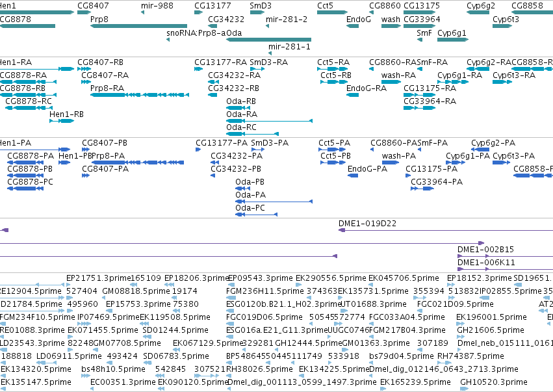Select the Hen1-RB transcript label
Screen dimensions: 553x392
point(66,114)
